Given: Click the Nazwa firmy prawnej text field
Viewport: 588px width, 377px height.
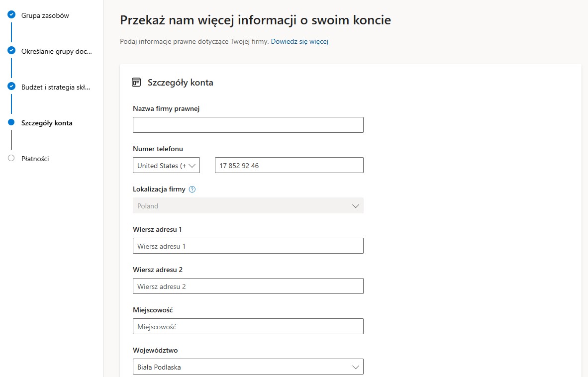Looking at the screenshot, I should click(248, 125).
